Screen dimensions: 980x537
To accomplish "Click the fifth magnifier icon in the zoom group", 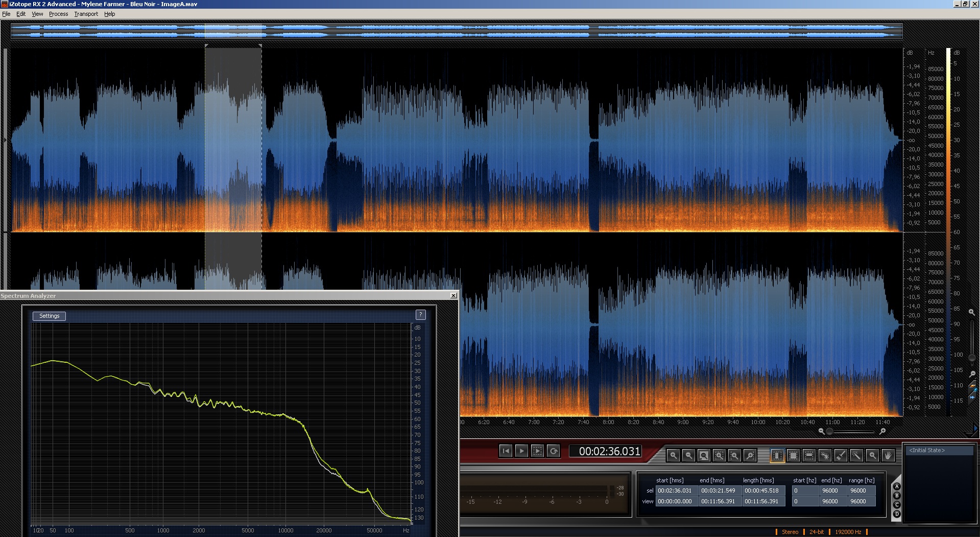I will (x=734, y=455).
